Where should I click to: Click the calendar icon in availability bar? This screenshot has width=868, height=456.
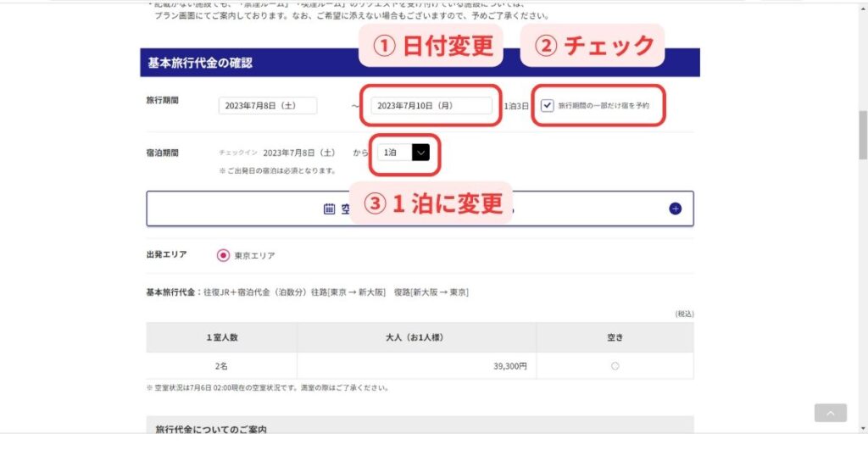coord(330,209)
